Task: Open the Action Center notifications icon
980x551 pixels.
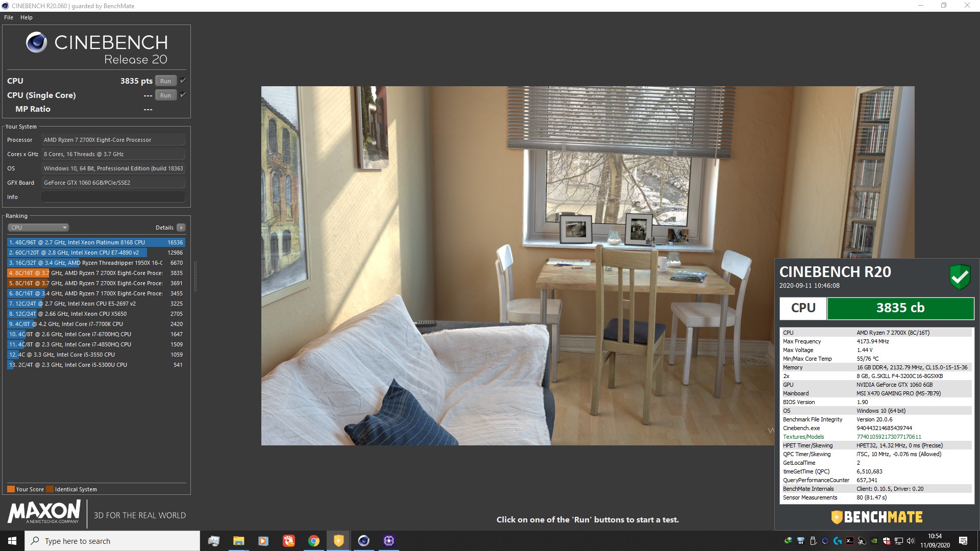Action: tap(963, 541)
